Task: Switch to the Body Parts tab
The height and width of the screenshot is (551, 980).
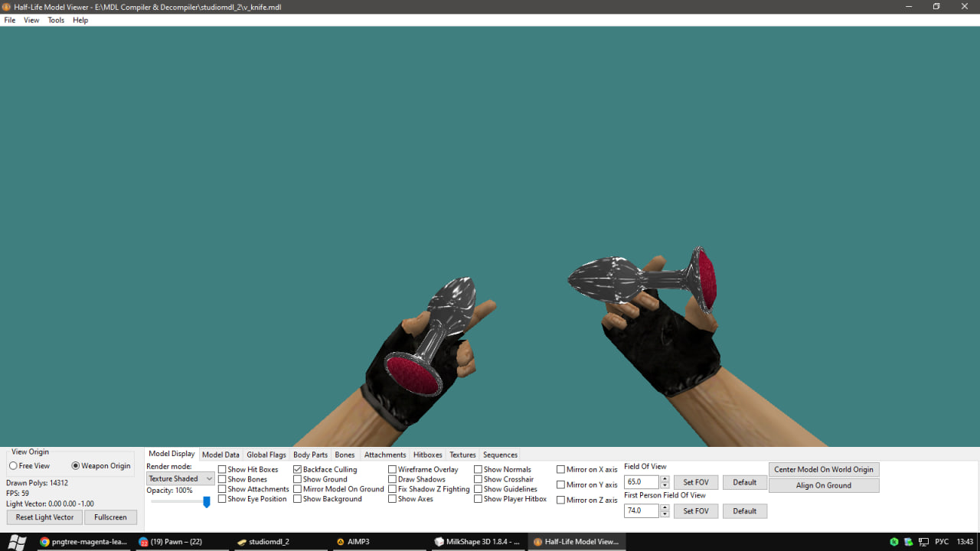Action: coord(310,455)
